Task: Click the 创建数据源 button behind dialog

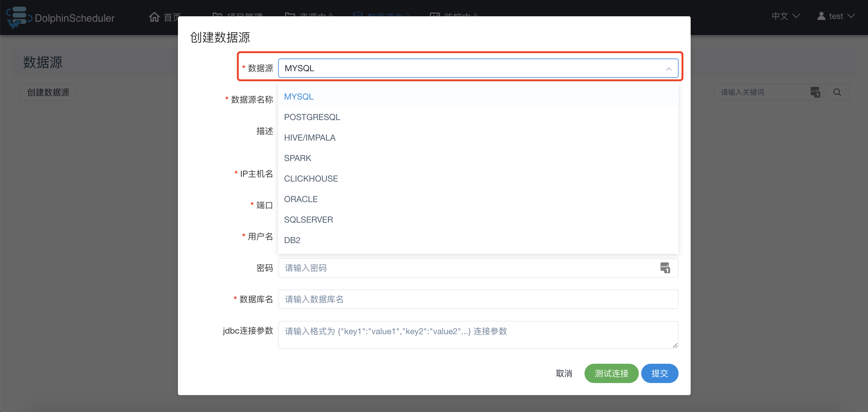Action: [x=48, y=92]
